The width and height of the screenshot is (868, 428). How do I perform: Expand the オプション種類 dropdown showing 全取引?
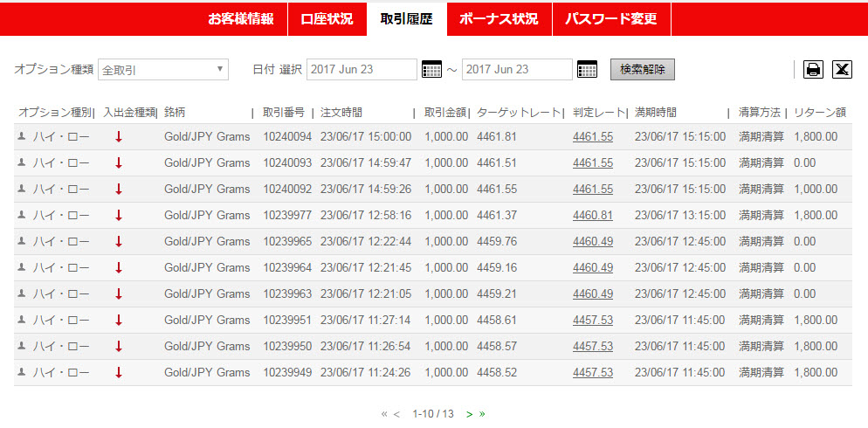(x=162, y=70)
